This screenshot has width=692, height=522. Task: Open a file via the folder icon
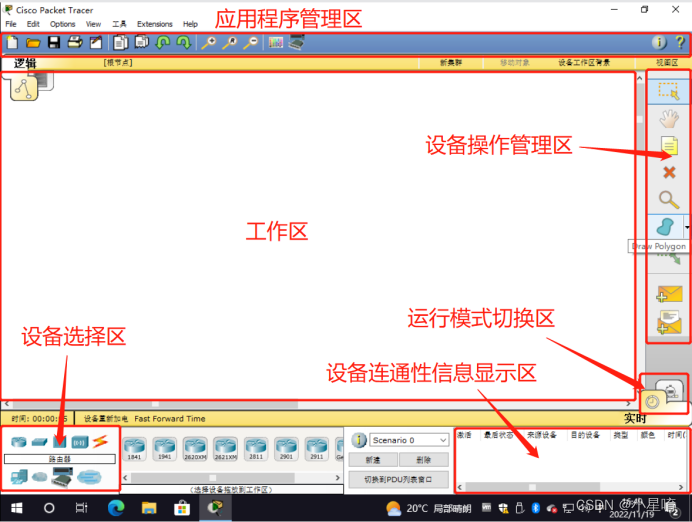click(33, 43)
